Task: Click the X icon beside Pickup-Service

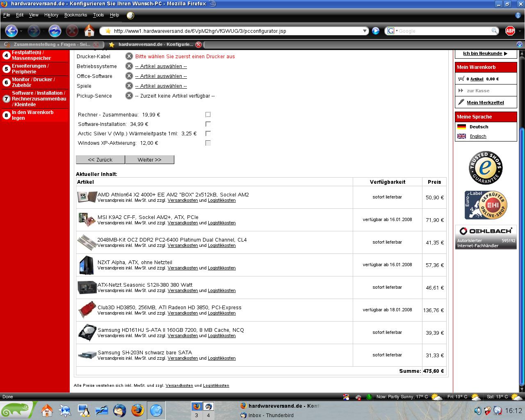Action: click(x=129, y=96)
